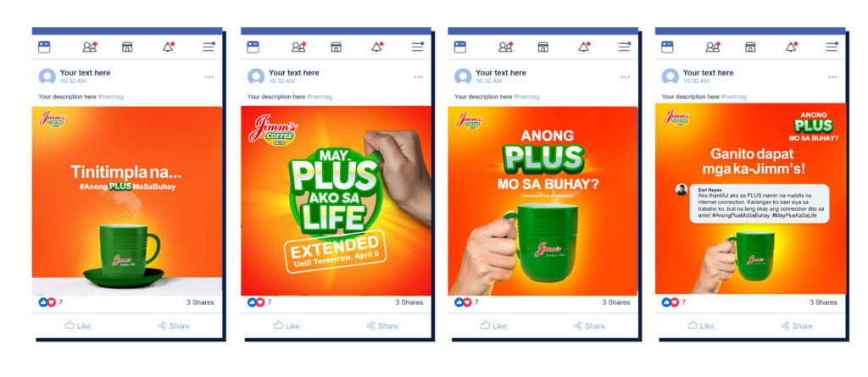
Task: Open reactions count on second post
Action: click(259, 302)
